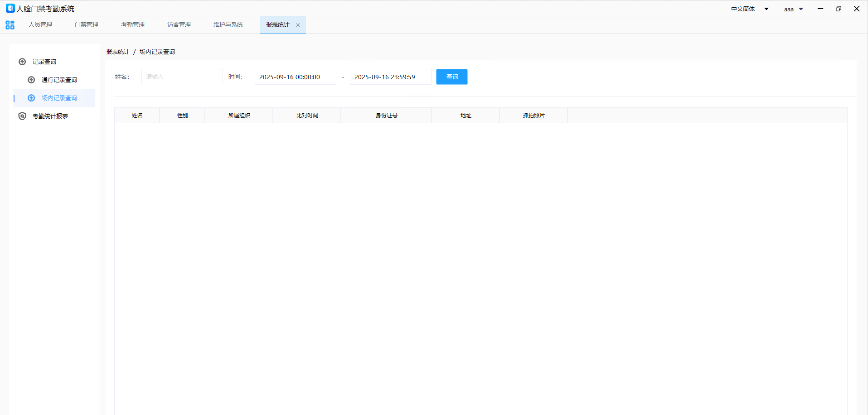Image resolution: width=868 pixels, height=415 pixels.
Task: Open the 人员管理 menu
Action: [x=40, y=24]
